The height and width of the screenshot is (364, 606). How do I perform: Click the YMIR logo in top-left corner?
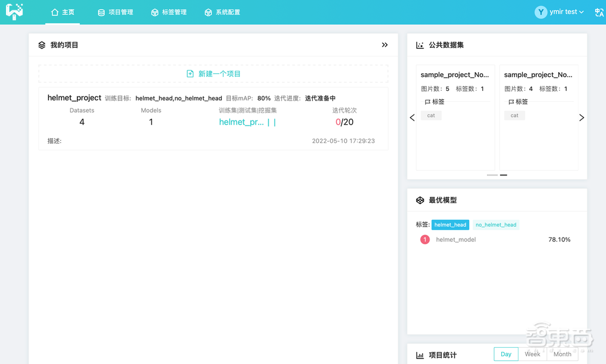click(15, 12)
